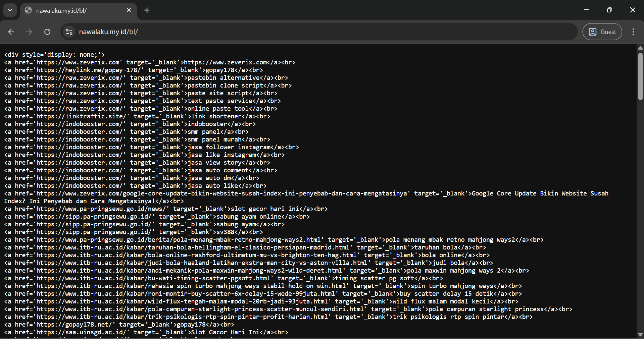
Task: Click the 'display: none' div text line
Action: 54,55
